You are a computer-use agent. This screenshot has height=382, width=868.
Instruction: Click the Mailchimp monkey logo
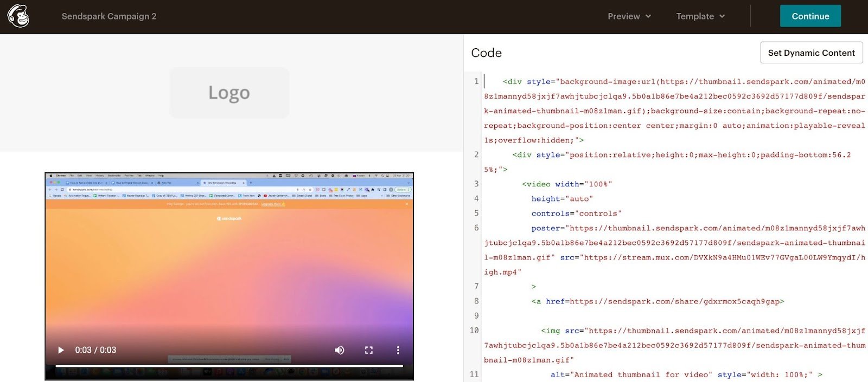18,16
